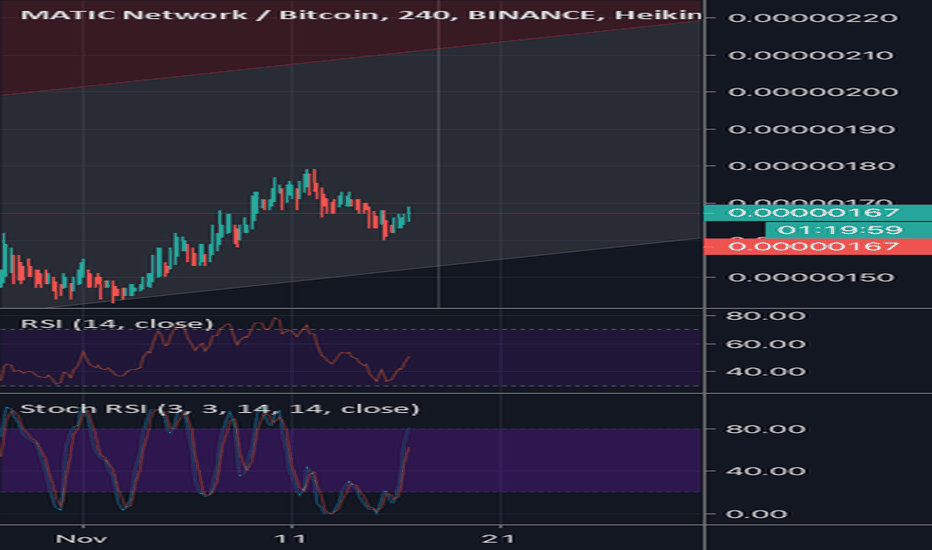Click the RSI pane 60.00 scale value
The width and height of the screenshot is (932, 550).
click(x=766, y=344)
